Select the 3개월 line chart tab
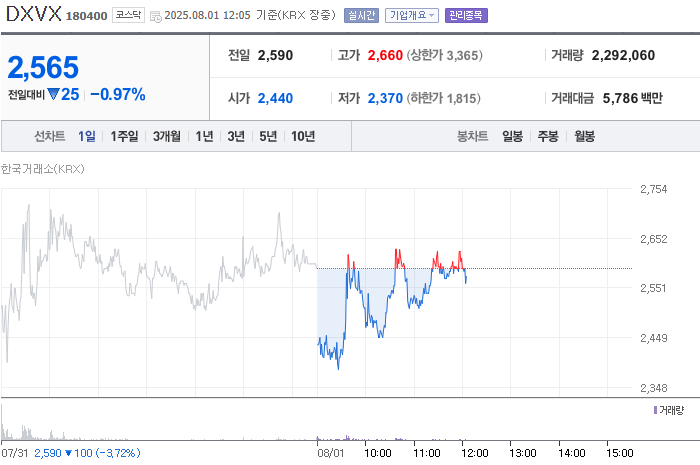The height and width of the screenshot is (465, 700). pyautogui.click(x=167, y=136)
